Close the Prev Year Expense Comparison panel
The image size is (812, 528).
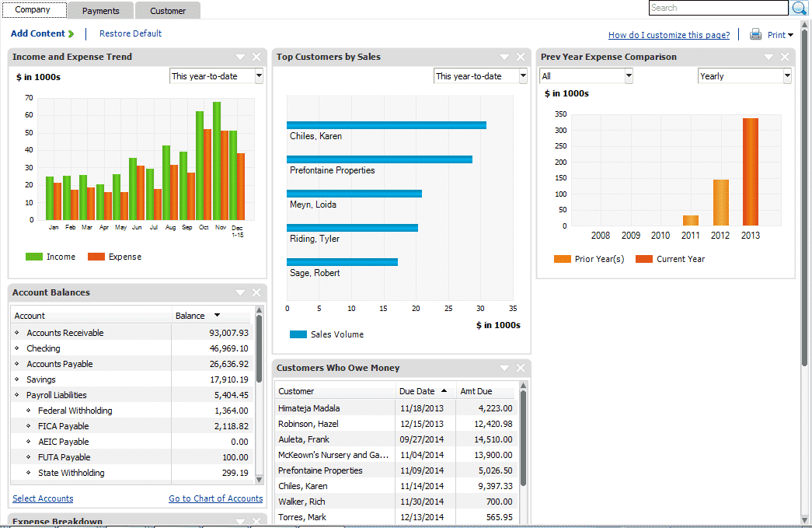[x=785, y=57]
